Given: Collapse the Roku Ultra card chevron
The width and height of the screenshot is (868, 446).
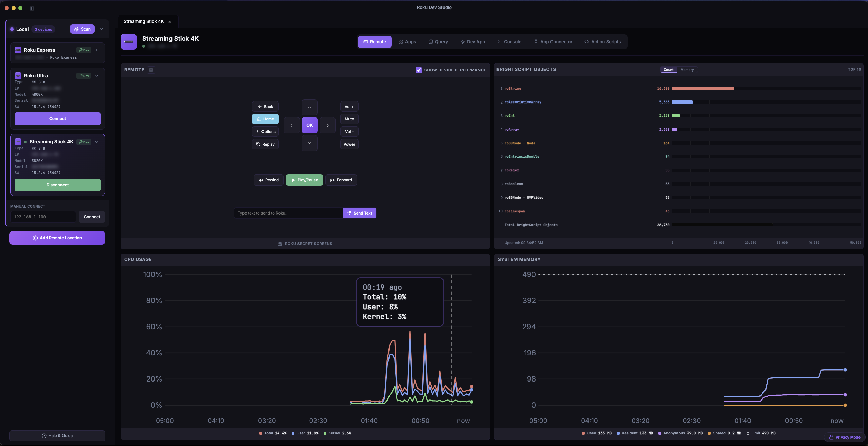Looking at the screenshot, I should tap(97, 76).
